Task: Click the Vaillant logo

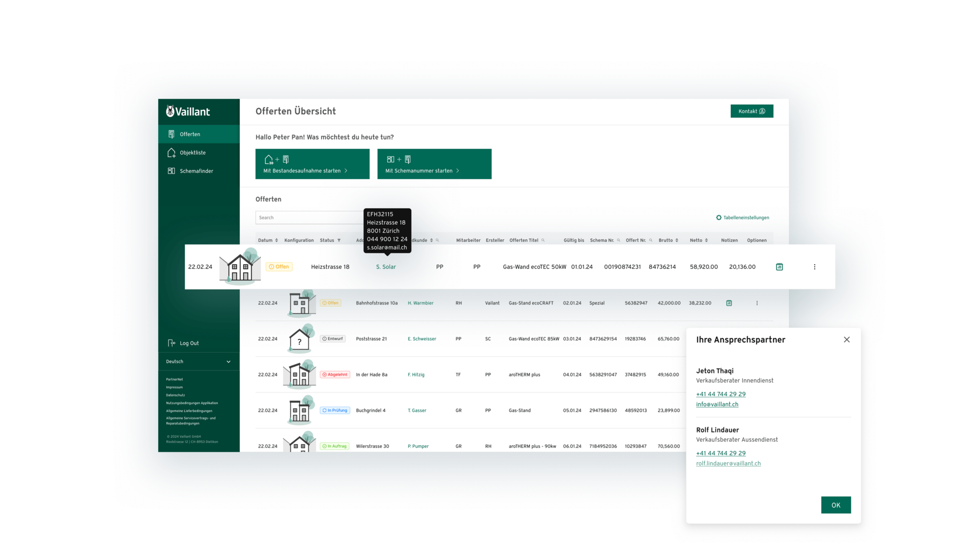Action: [x=188, y=111]
